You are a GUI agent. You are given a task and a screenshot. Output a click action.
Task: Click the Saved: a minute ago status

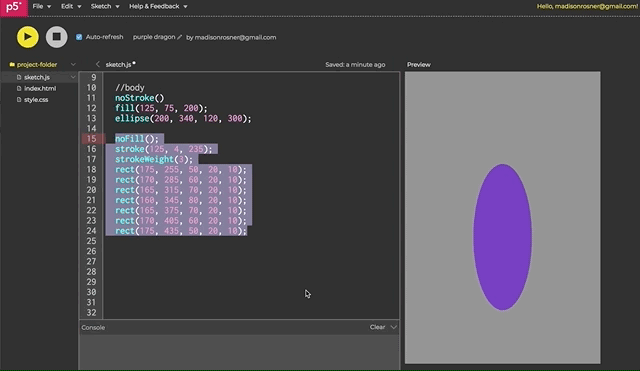[x=355, y=64]
